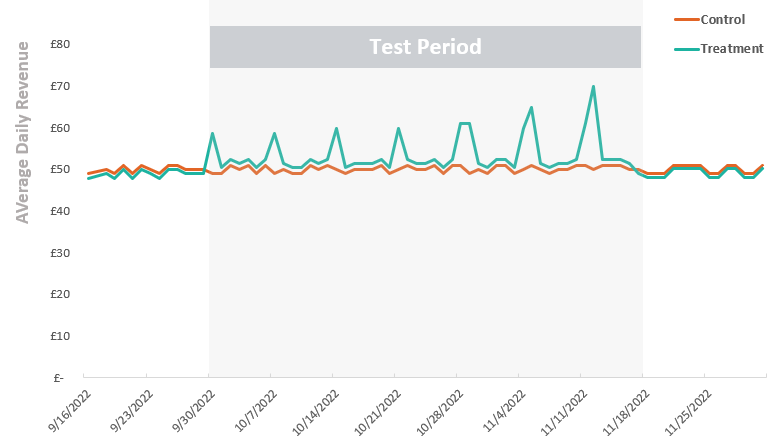The width and height of the screenshot is (777, 442).
Task: Click the £60 y-axis label
Action: pyautogui.click(x=59, y=128)
